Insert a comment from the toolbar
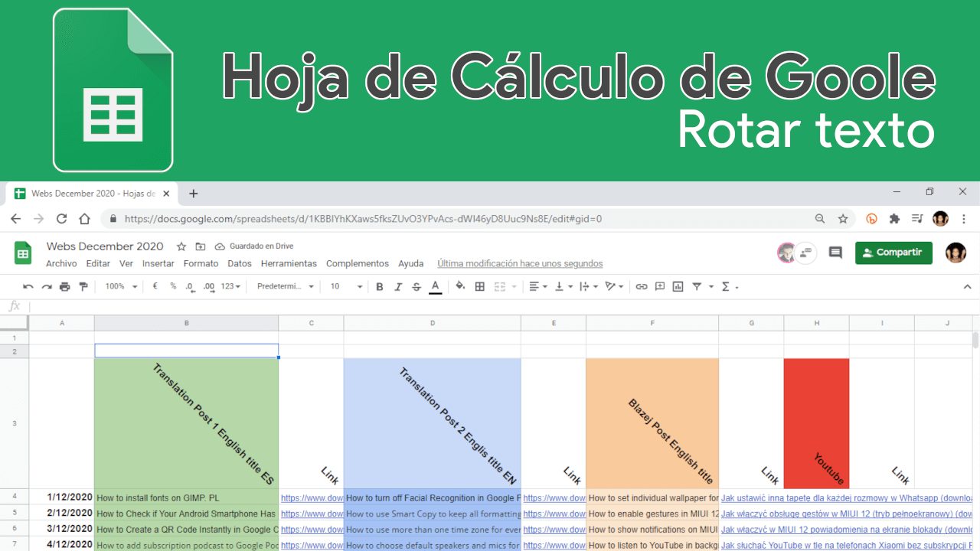This screenshot has width=980, height=551. (660, 286)
